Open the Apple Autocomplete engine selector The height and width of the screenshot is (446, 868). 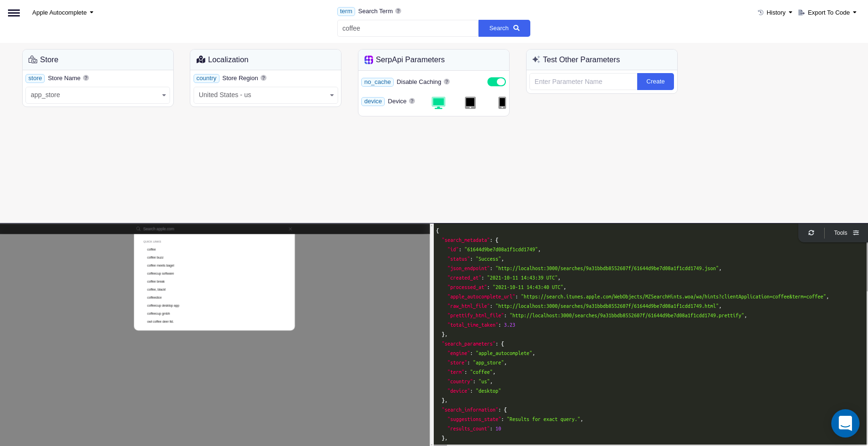[63, 13]
